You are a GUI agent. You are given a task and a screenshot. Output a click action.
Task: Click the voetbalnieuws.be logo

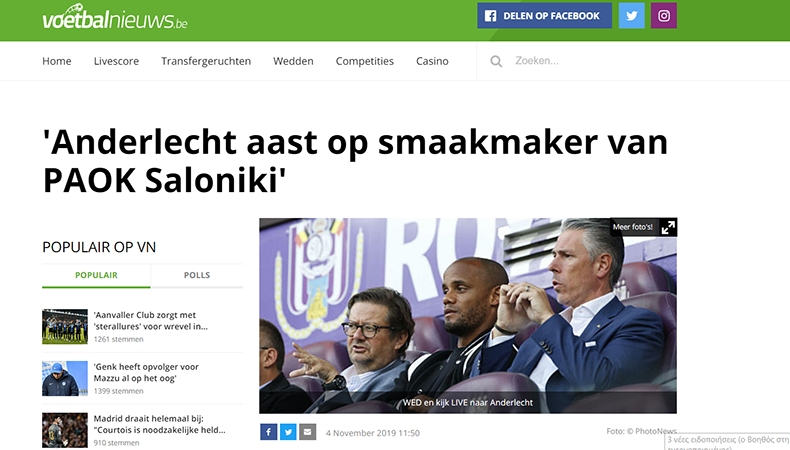(115, 18)
